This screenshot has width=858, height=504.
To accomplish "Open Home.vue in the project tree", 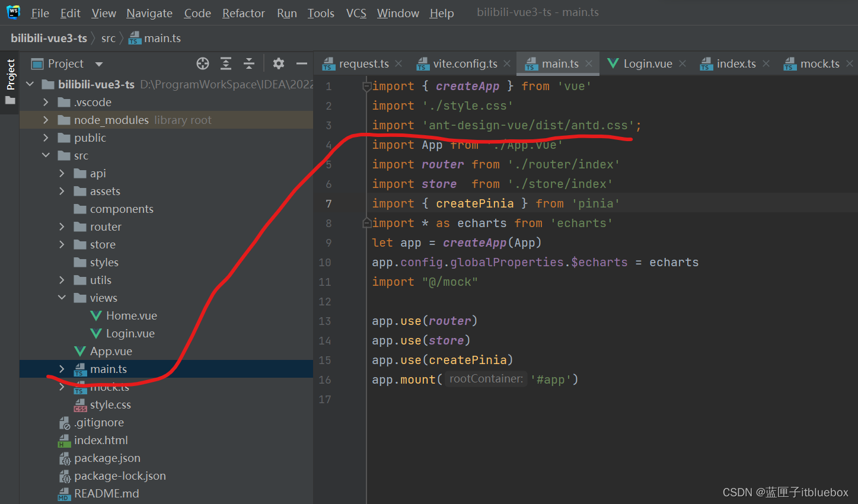I will (131, 315).
